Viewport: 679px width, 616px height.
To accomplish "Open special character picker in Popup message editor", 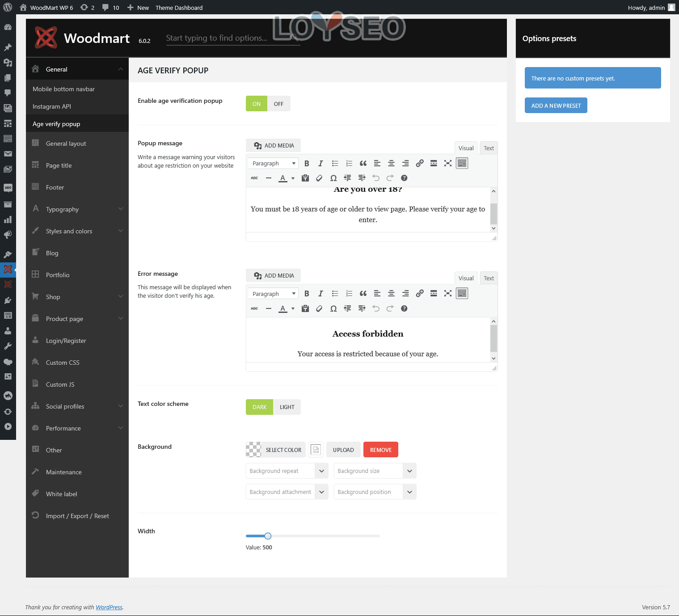I will click(x=333, y=178).
